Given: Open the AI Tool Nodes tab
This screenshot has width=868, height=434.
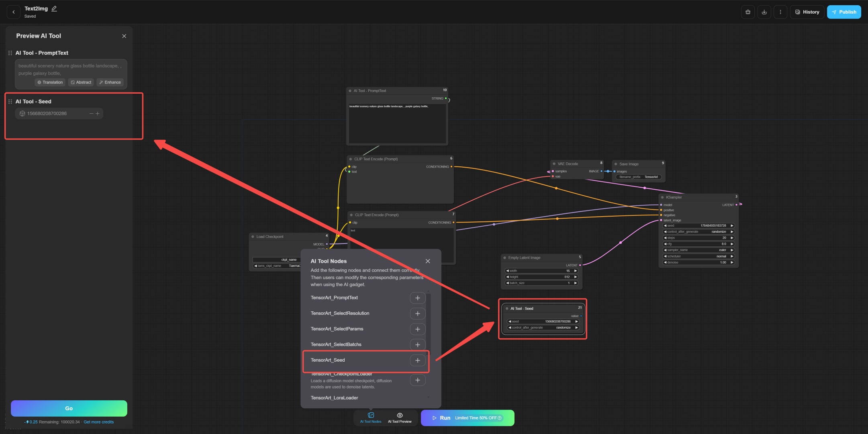Looking at the screenshot, I should click(x=370, y=418).
